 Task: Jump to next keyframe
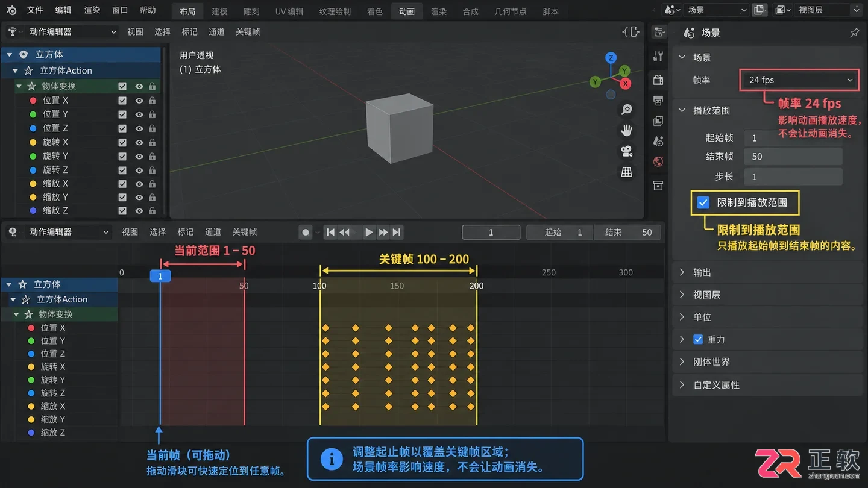(x=383, y=232)
